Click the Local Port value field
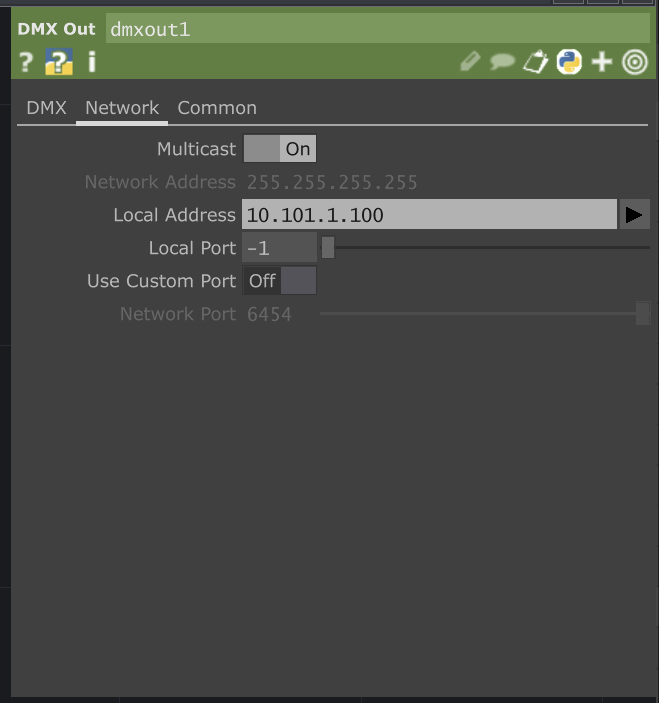 [279, 247]
